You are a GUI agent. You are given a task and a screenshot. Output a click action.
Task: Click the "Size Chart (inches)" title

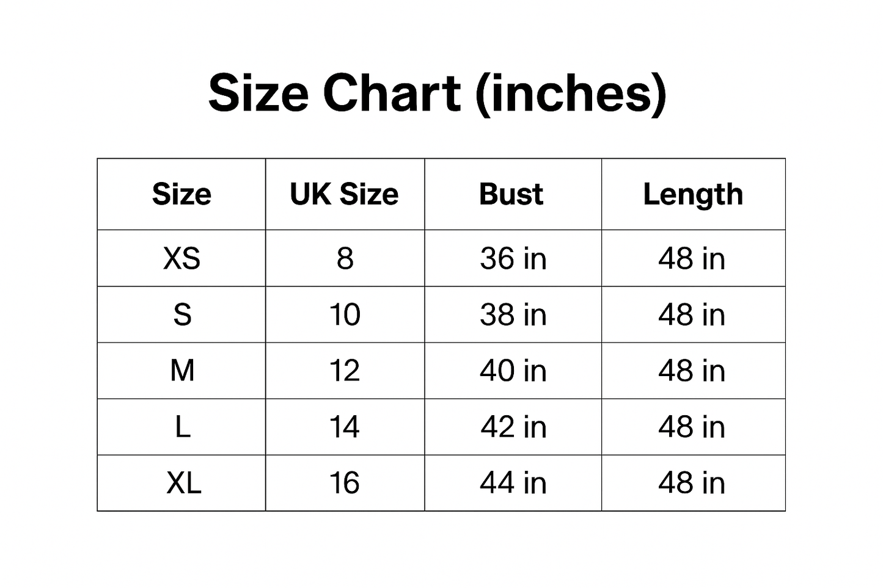coord(437,93)
